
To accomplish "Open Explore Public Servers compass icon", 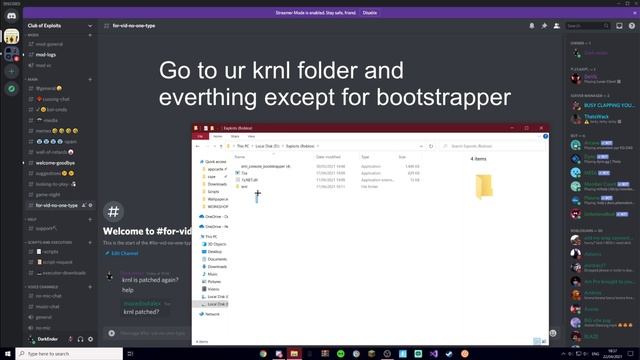I will (x=11, y=89).
